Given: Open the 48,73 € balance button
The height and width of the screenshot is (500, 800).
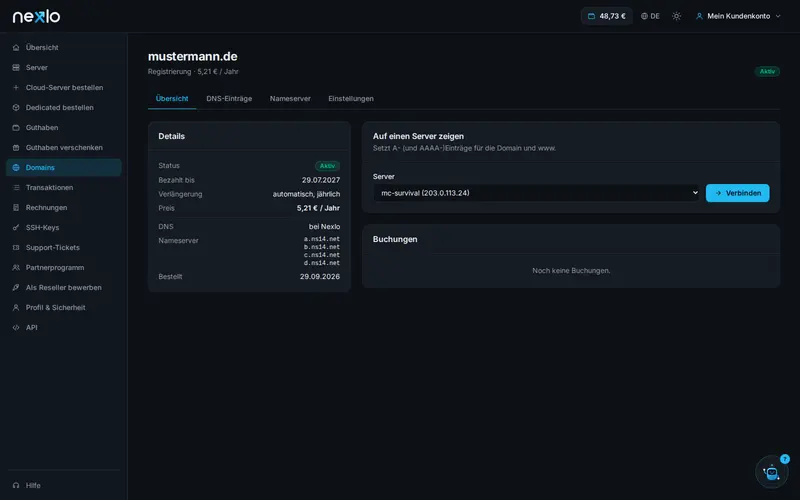Looking at the screenshot, I should coord(607,16).
